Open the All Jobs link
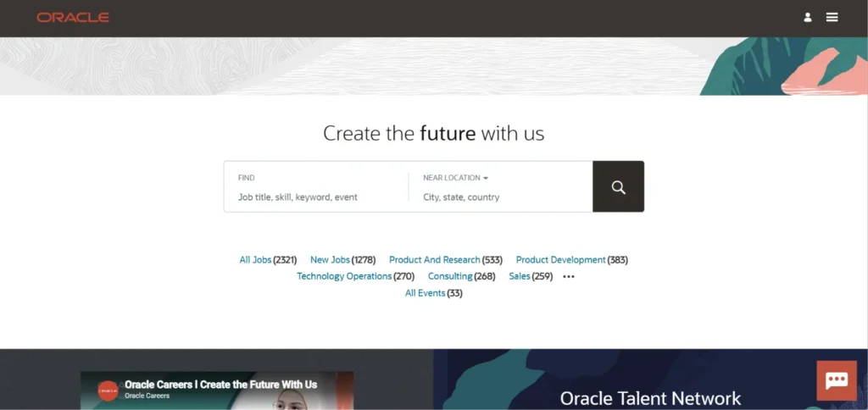 (x=255, y=259)
